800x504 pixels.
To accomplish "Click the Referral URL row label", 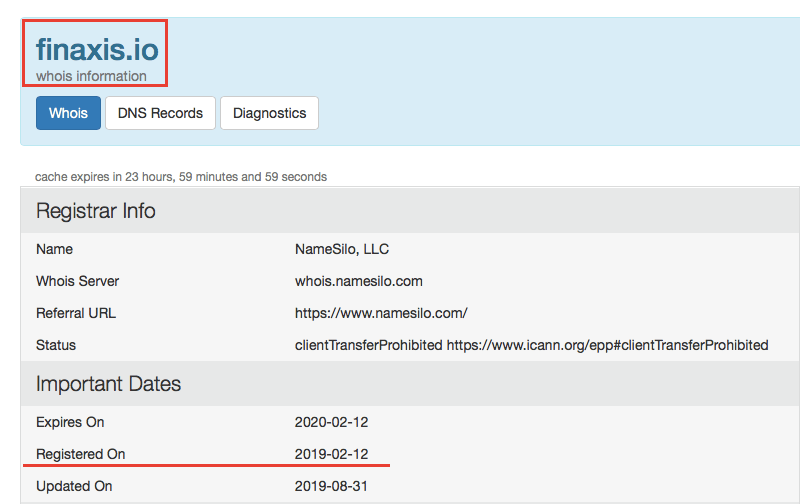I will click(x=76, y=313).
